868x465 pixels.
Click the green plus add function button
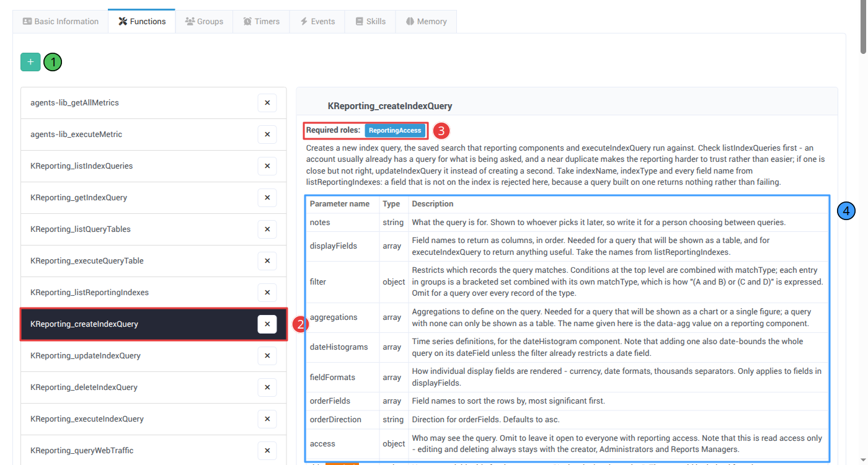coord(30,62)
